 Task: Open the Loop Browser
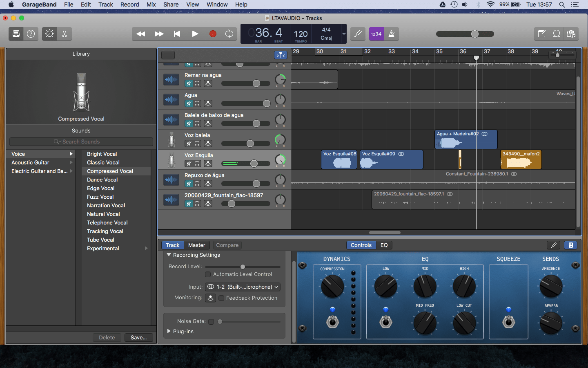(x=556, y=34)
